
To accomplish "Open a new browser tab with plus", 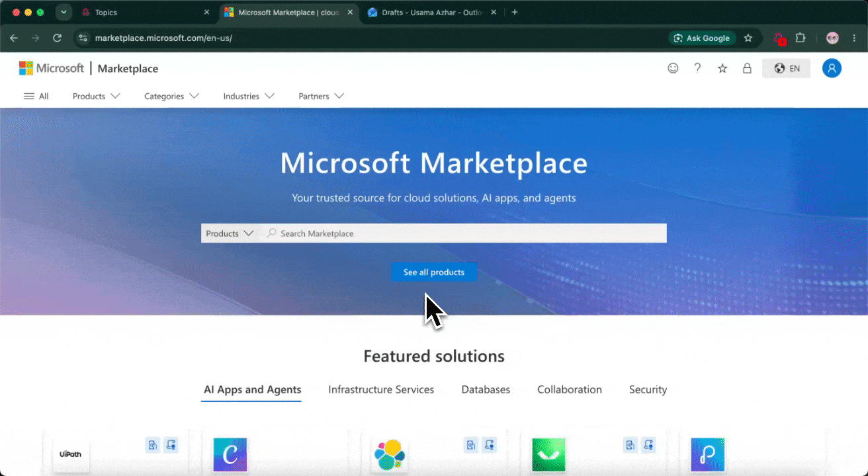I will pos(515,12).
